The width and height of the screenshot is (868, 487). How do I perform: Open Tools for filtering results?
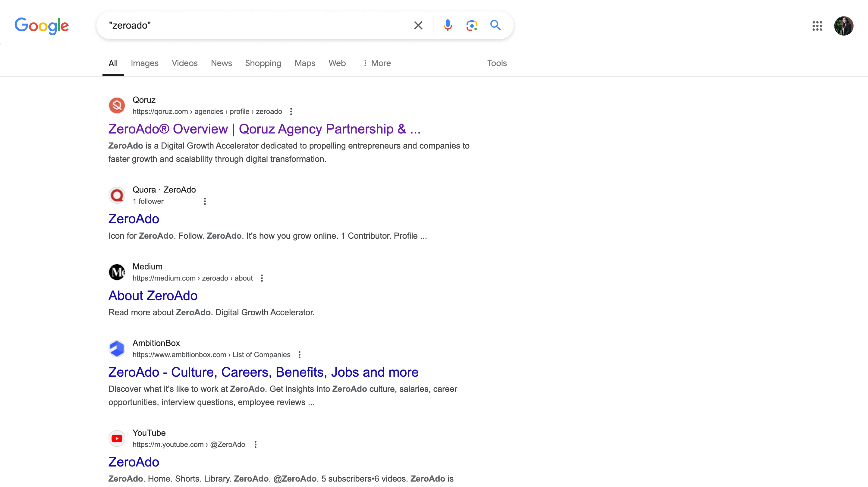pos(497,63)
